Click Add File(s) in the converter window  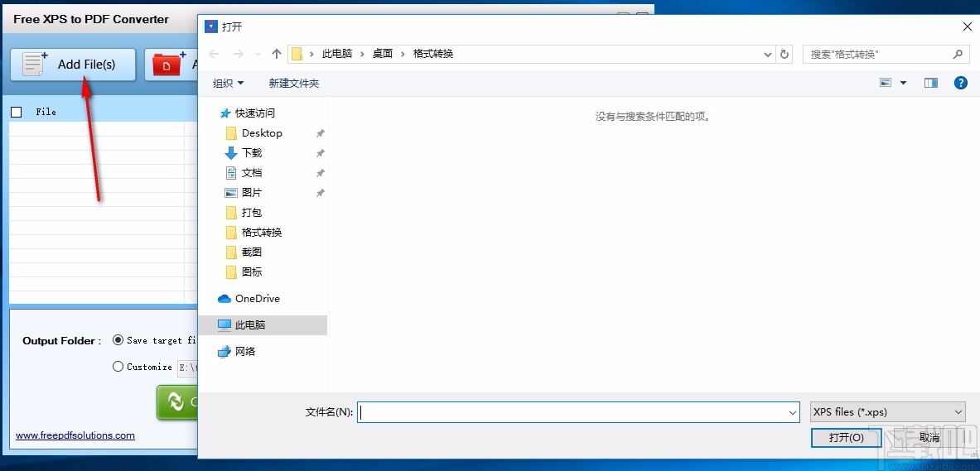(73, 65)
